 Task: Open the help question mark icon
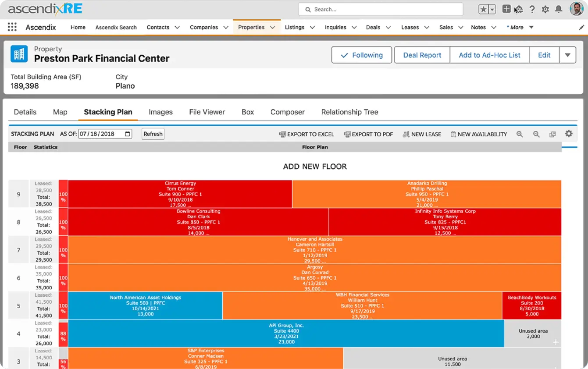532,9
